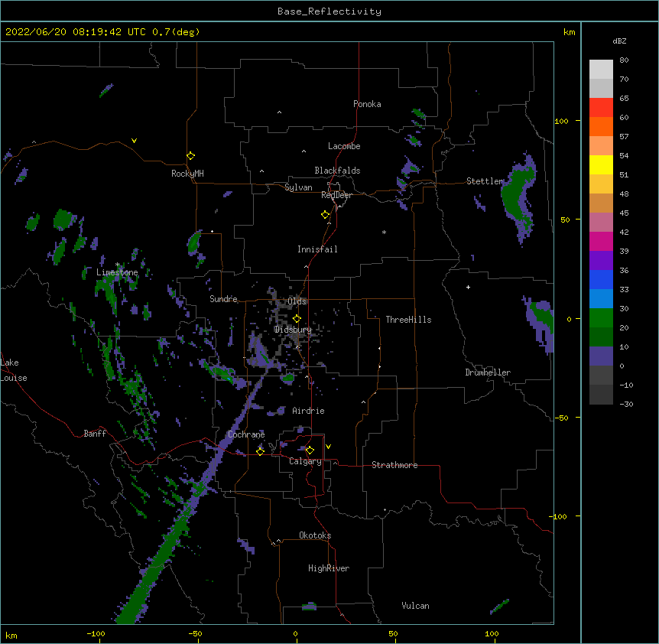Click the Didsbury town label
This screenshot has height=644, width=659.
click(x=293, y=330)
